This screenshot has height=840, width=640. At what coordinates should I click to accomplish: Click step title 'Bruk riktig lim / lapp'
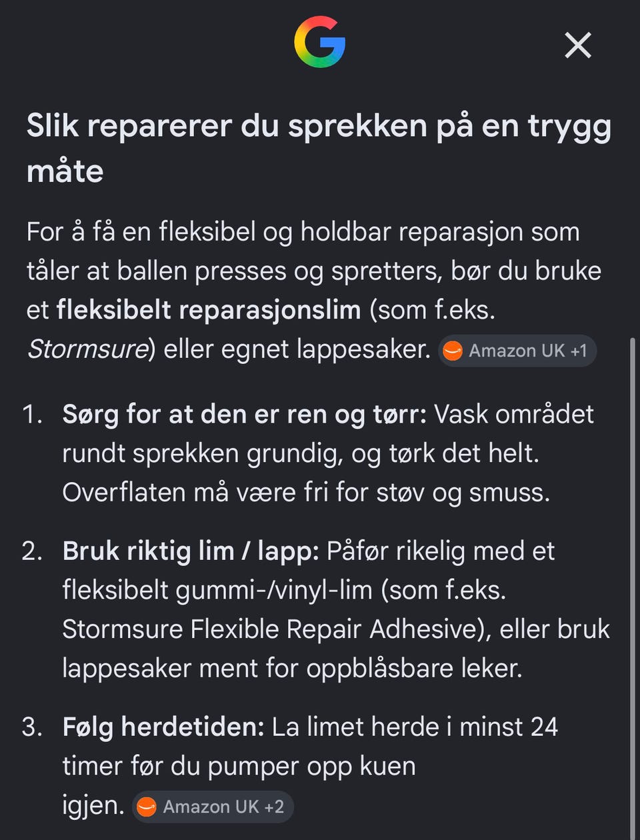pyautogui.click(x=191, y=551)
